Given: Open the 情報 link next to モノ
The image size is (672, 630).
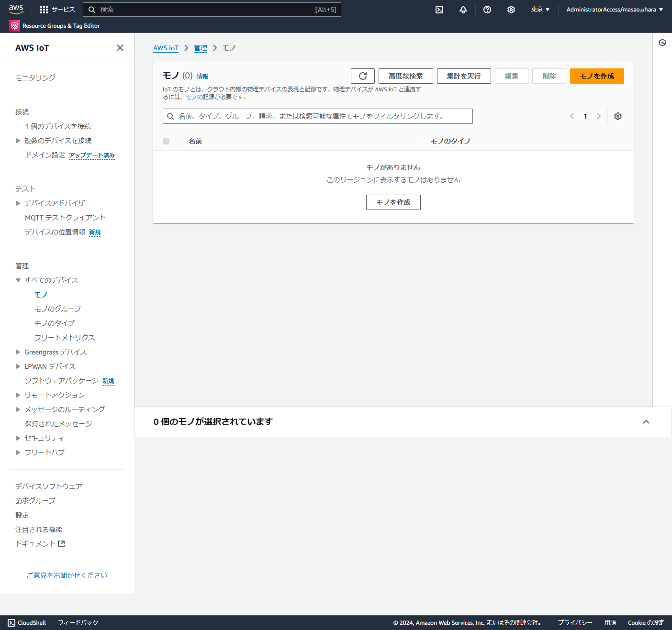Looking at the screenshot, I should 202,76.
